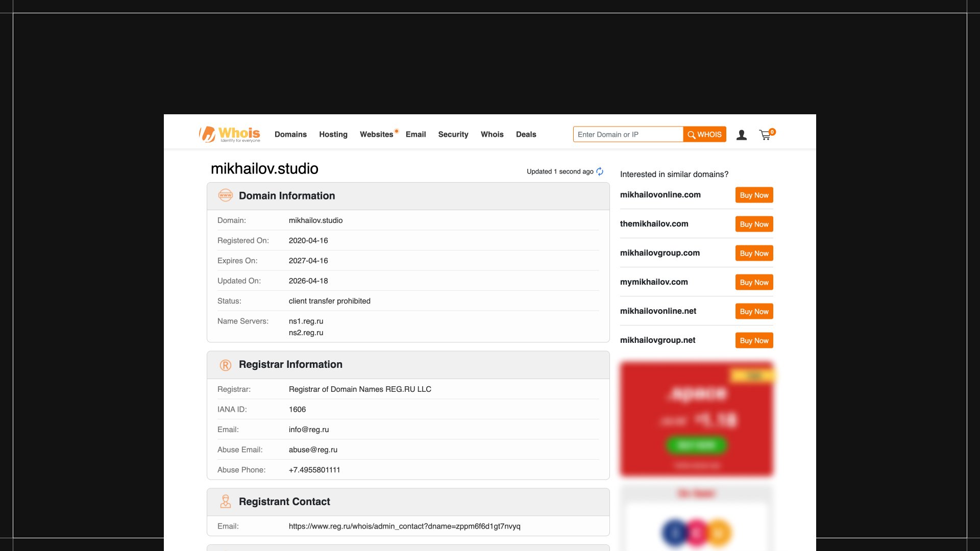Buy Now for mikhailovgroup.net

[754, 340]
